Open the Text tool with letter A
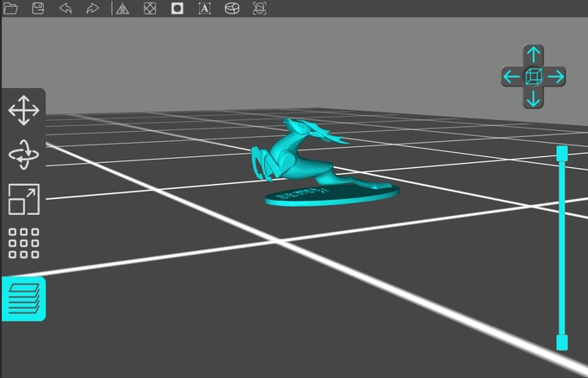 pos(204,8)
